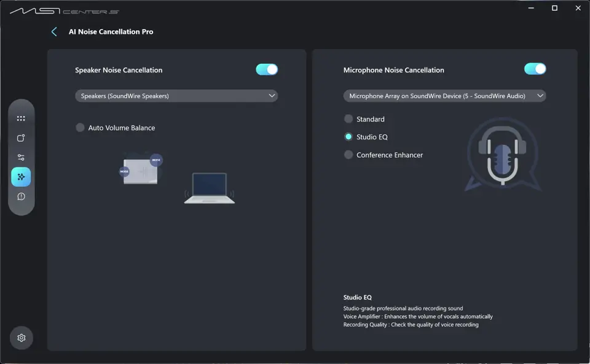Open the exclamation support sidebar icon

(x=21, y=196)
